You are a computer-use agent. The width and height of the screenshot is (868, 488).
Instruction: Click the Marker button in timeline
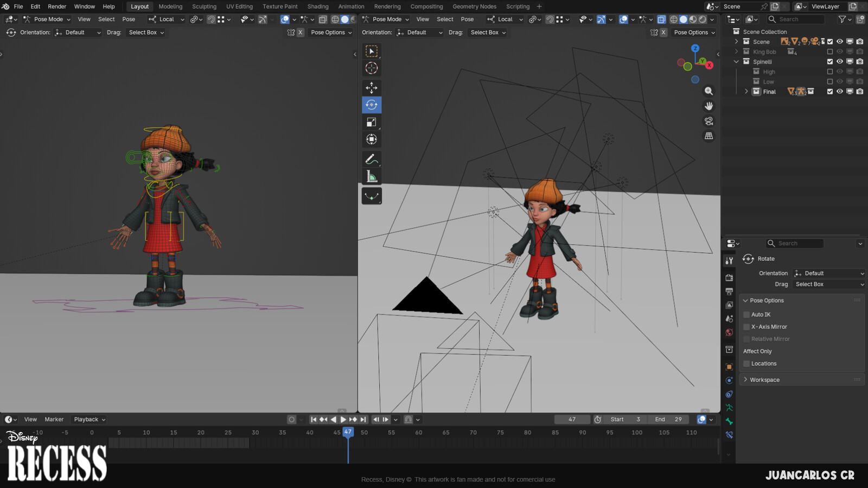click(54, 419)
